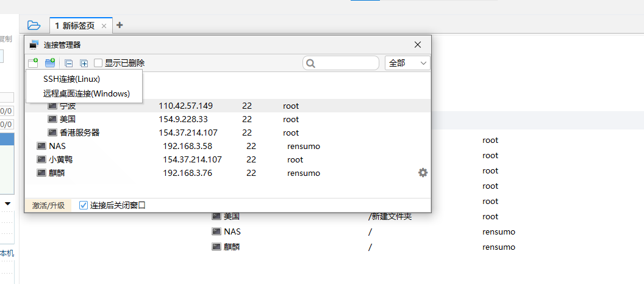This screenshot has height=284, width=644.
Task: Uncheck 连接后关闭窗口 checkbox
Action: click(x=84, y=205)
